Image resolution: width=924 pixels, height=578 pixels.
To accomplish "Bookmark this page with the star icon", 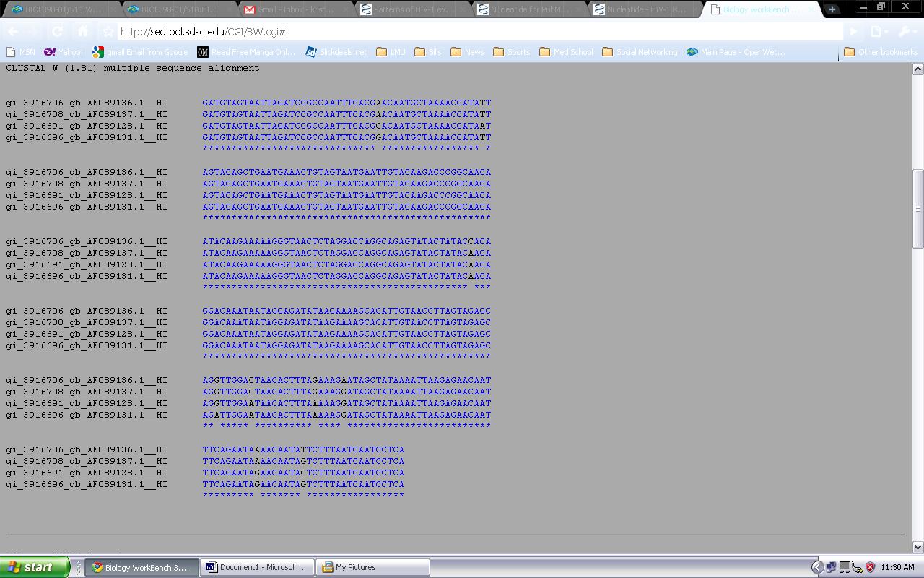I will pos(108,32).
